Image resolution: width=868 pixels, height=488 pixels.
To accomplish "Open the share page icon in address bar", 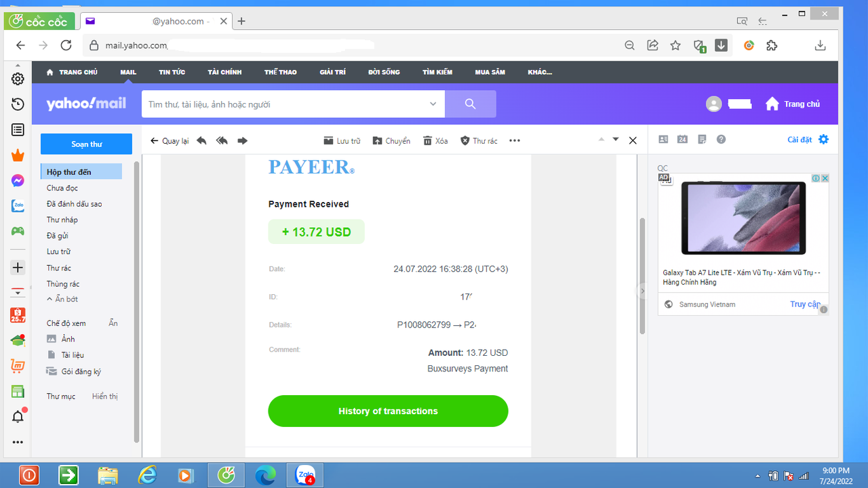I will click(652, 45).
